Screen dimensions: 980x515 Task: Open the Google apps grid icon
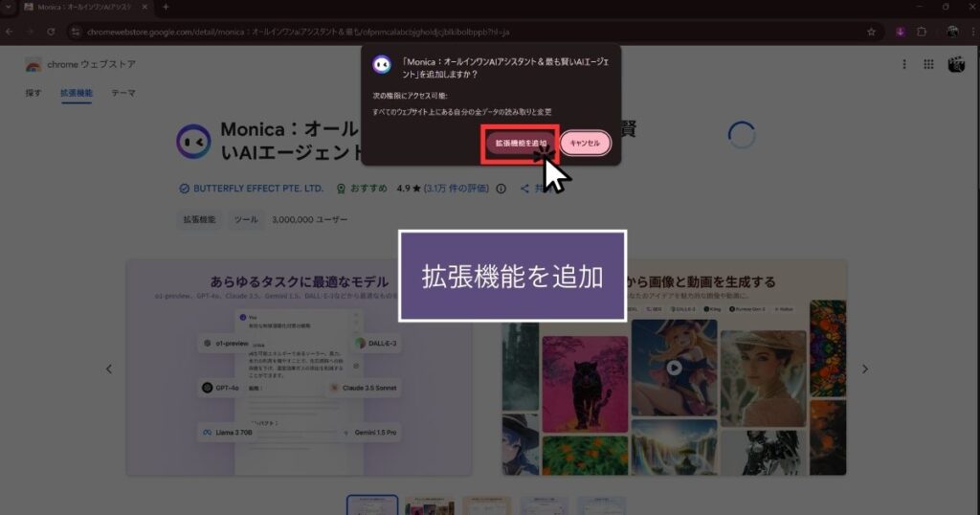coord(927,64)
